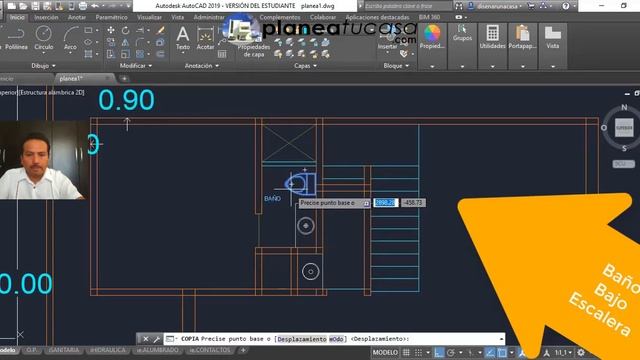
Task: Activate the Fillet (Empalme) tool
Action: coord(140,42)
